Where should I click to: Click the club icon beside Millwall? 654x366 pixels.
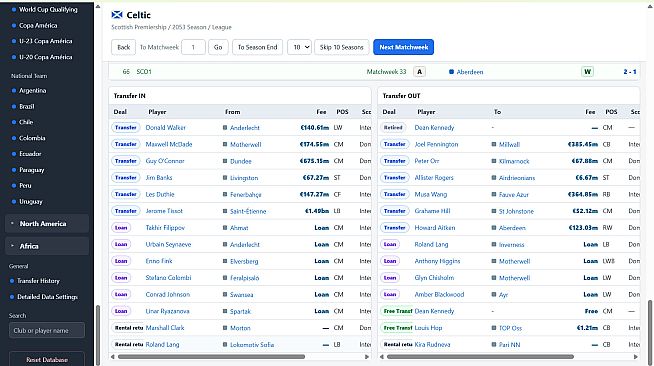494,145
